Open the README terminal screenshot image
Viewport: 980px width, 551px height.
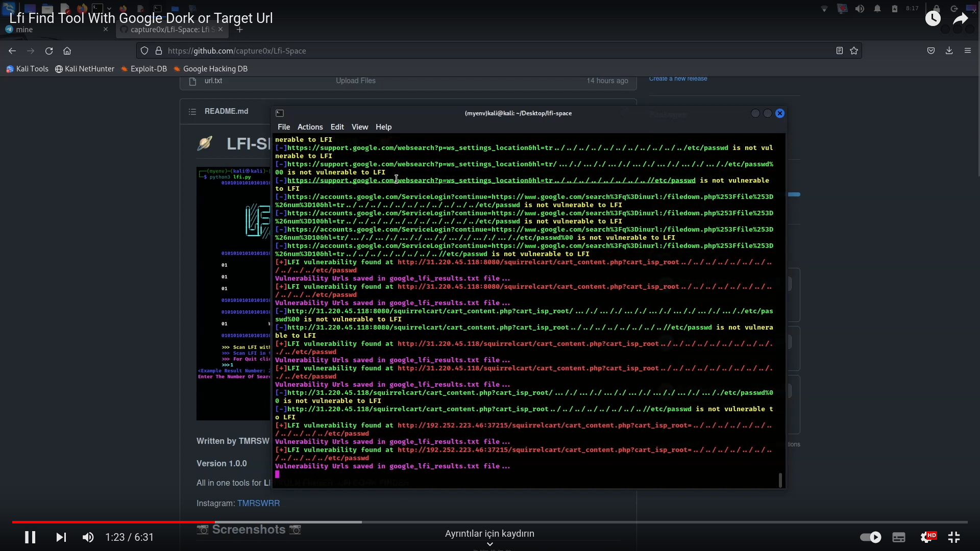234,294
